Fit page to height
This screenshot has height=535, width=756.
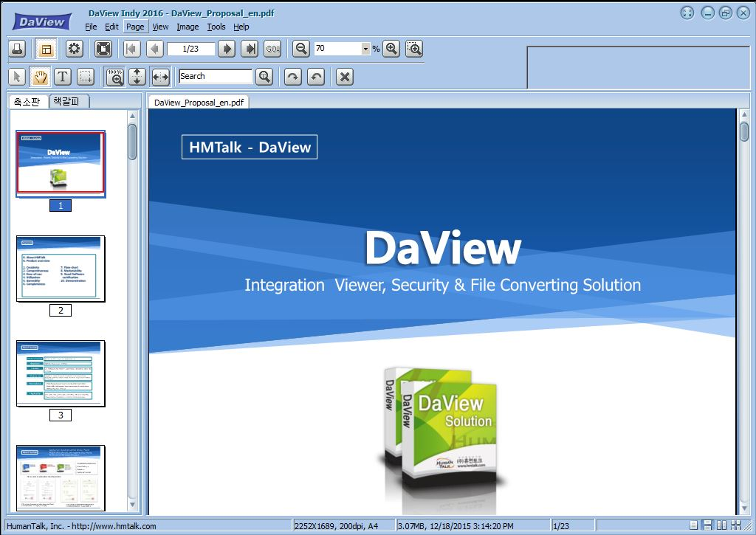[x=137, y=77]
